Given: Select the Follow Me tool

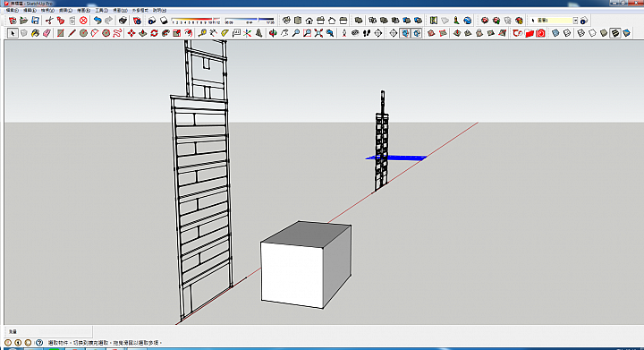Looking at the screenshot, I should [x=166, y=33].
